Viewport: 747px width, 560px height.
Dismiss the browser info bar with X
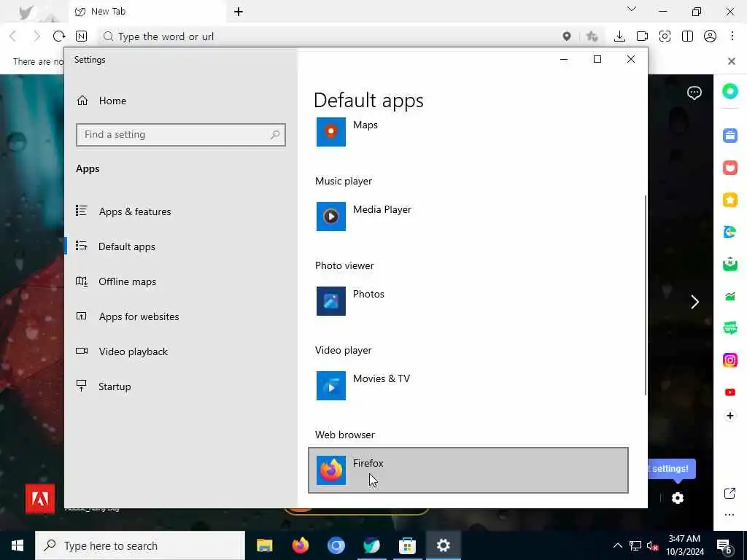coord(731,61)
